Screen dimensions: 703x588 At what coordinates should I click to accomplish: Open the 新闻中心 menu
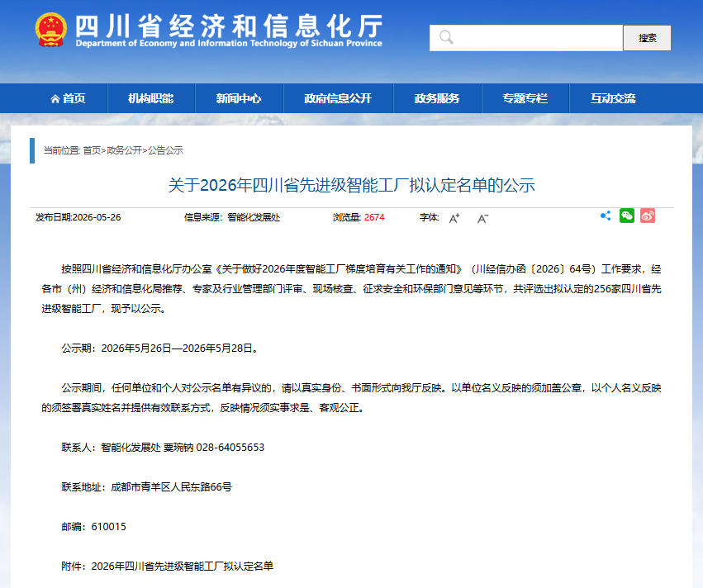pos(239,98)
